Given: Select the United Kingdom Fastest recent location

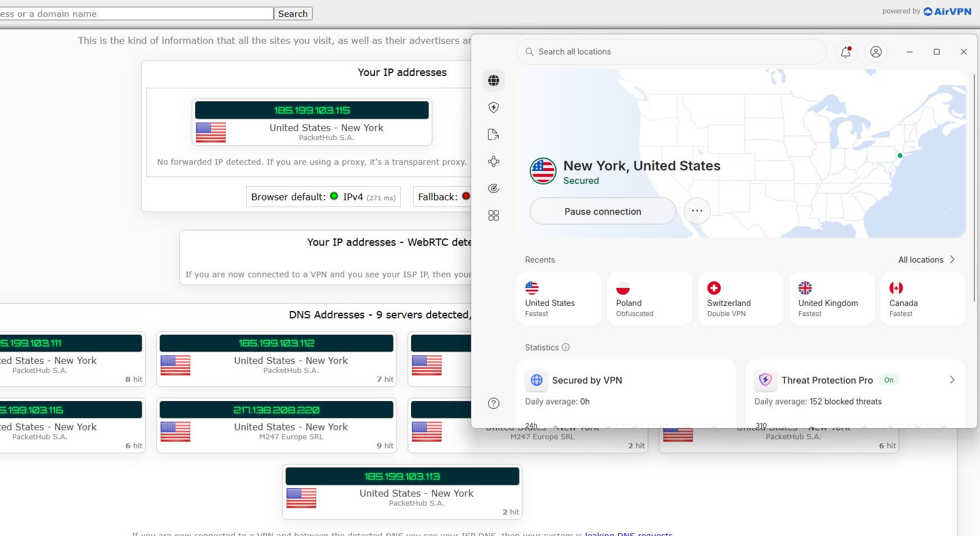Looking at the screenshot, I should 832,299.
